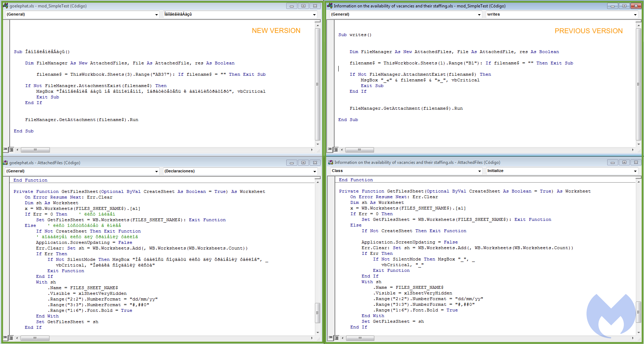
Task: Click Full Module View icon in goelephat.xls AttachedFiles window
Action: [x=11, y=338]
